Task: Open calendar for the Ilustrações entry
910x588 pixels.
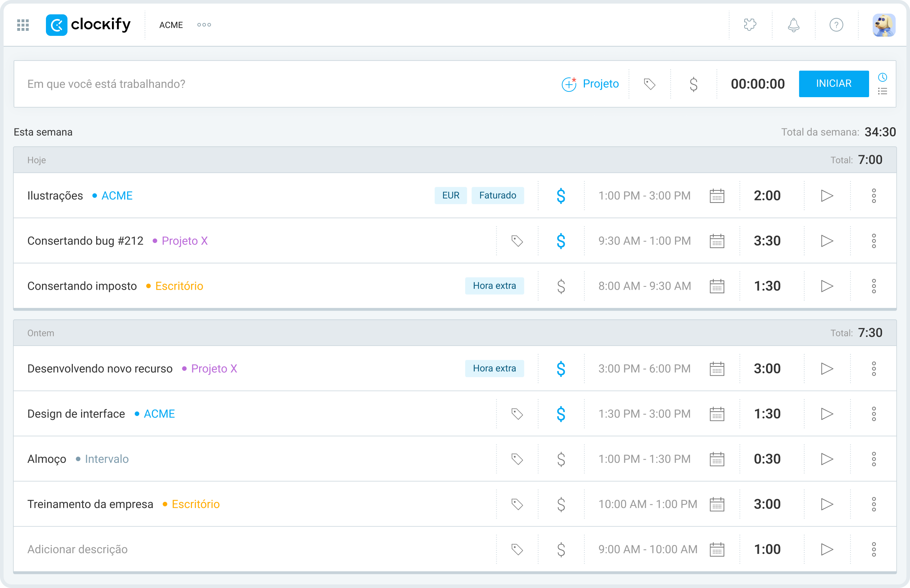Action: click(717, 196)
